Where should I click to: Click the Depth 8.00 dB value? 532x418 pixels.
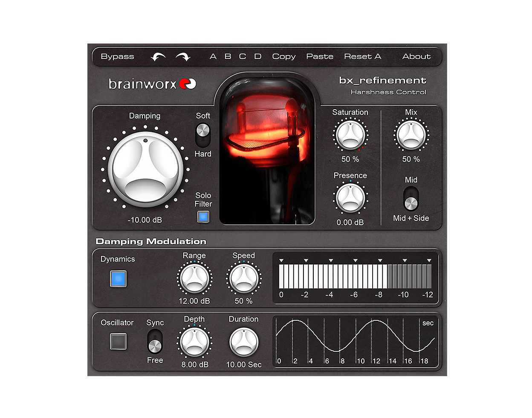click(195, 365)
